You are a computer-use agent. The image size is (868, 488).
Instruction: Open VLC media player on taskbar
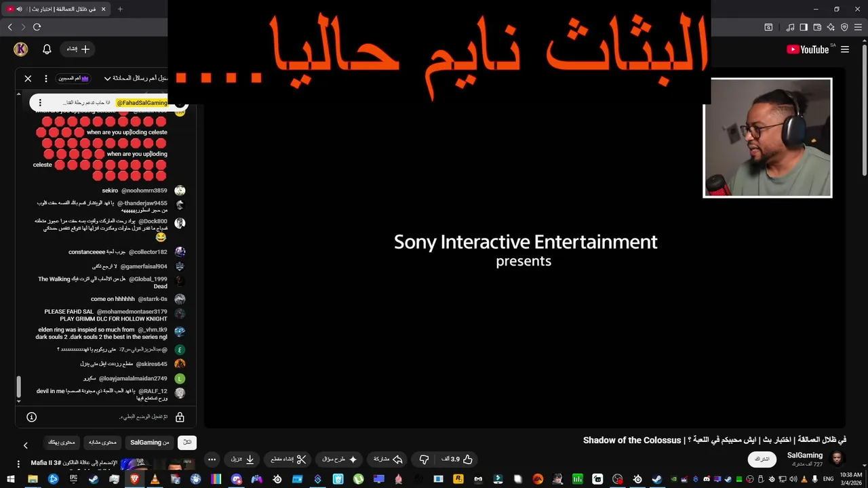(x=155, y=479)
